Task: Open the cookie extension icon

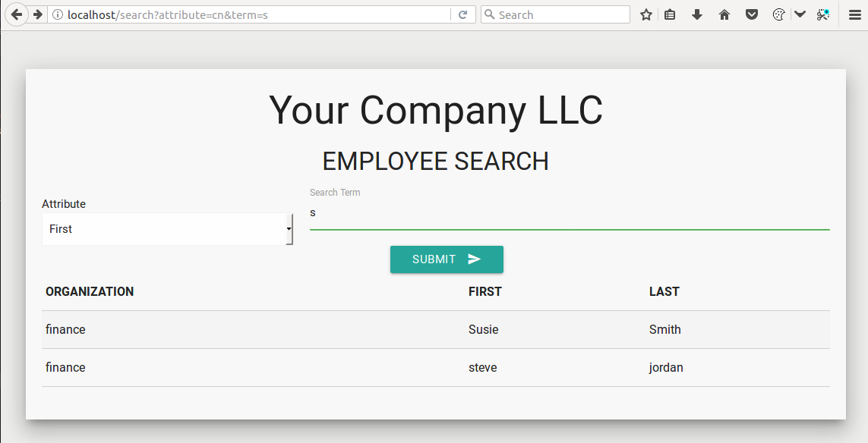Action: pyautogui.click(x=778, y=15)
